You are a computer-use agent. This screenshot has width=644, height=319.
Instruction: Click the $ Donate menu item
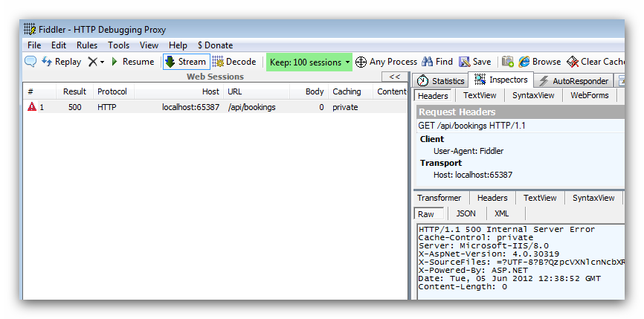tap(215, 45)
